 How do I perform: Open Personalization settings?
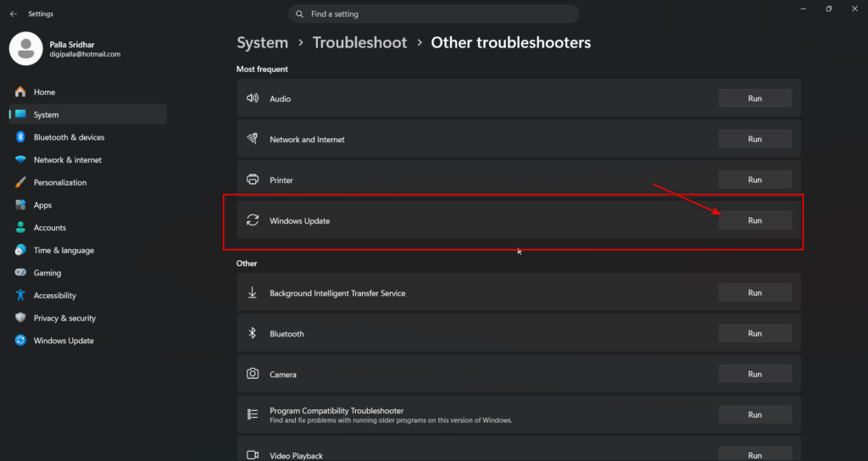(88, 182)
